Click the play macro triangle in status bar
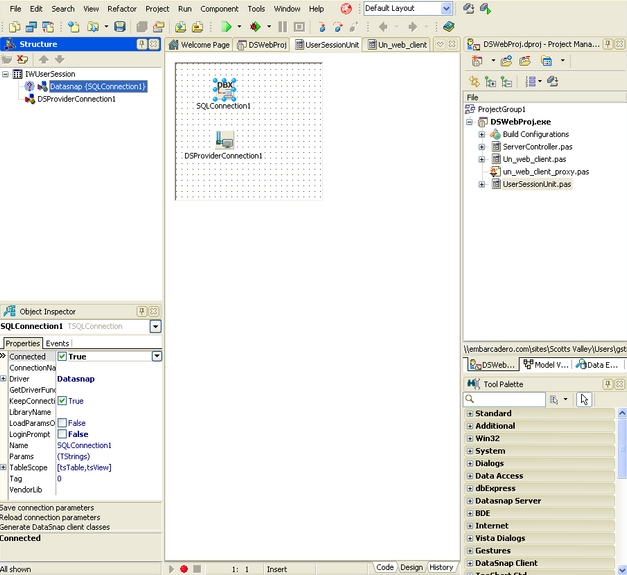Screen dimensions: 627x575 tap(172, 569)
